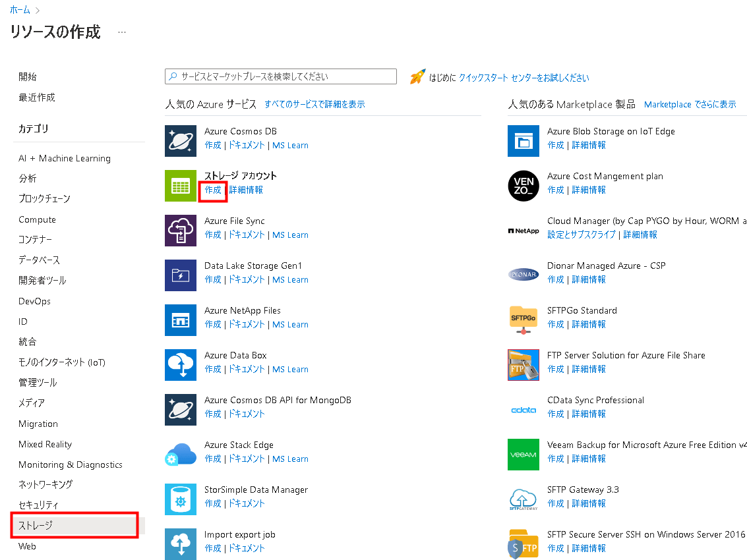Image resolution: width=747 pixels, height=560 pixels.
Task: Click the Cosmos DB API for MongoDB icon
Action: [181, 410]
